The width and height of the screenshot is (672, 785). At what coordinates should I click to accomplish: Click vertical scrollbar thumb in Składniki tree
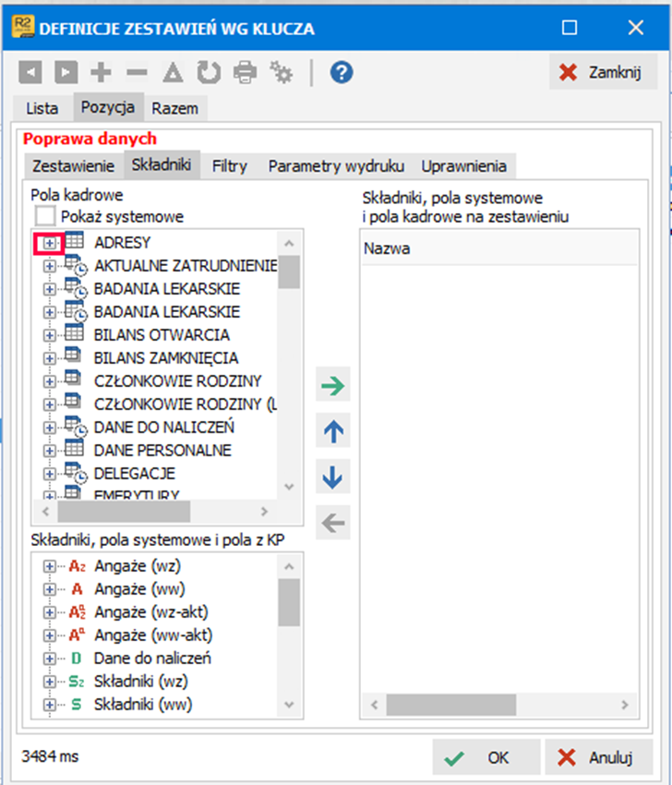(x=289, y=602)
